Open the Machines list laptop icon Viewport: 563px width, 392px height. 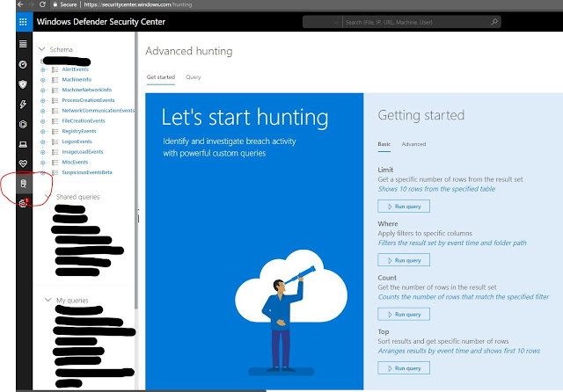23,144
